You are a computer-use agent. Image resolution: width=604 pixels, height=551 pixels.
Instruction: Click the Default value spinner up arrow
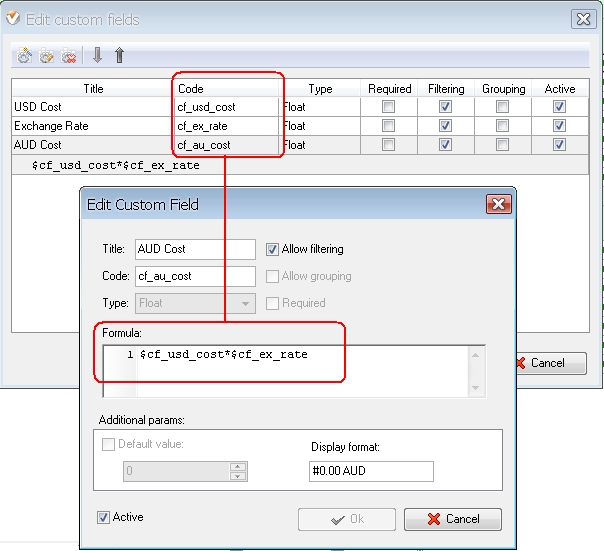pos(238,466)
